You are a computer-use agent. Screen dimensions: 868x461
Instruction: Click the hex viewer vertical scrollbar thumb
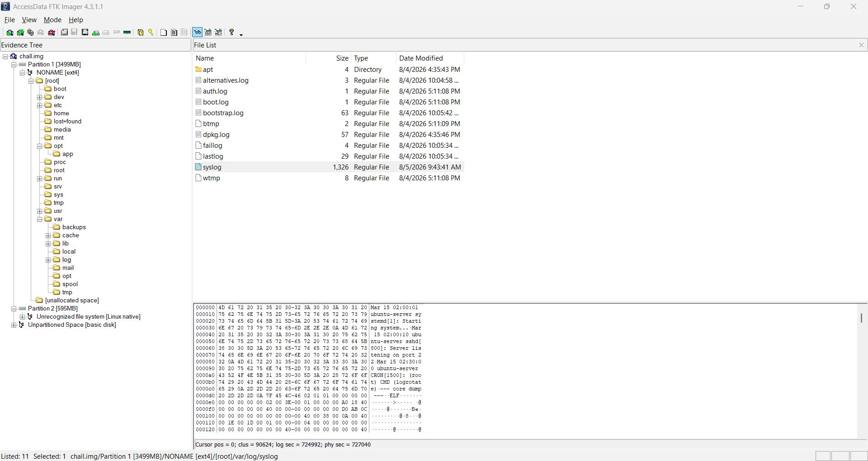tap(862, 318)
